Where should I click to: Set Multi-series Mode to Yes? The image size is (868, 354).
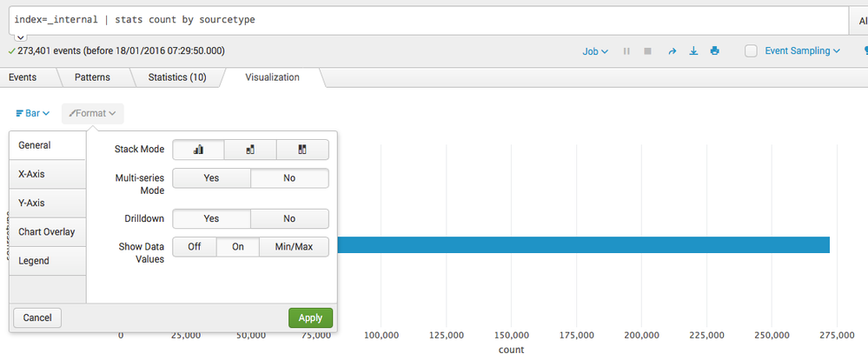coord(211,178)
